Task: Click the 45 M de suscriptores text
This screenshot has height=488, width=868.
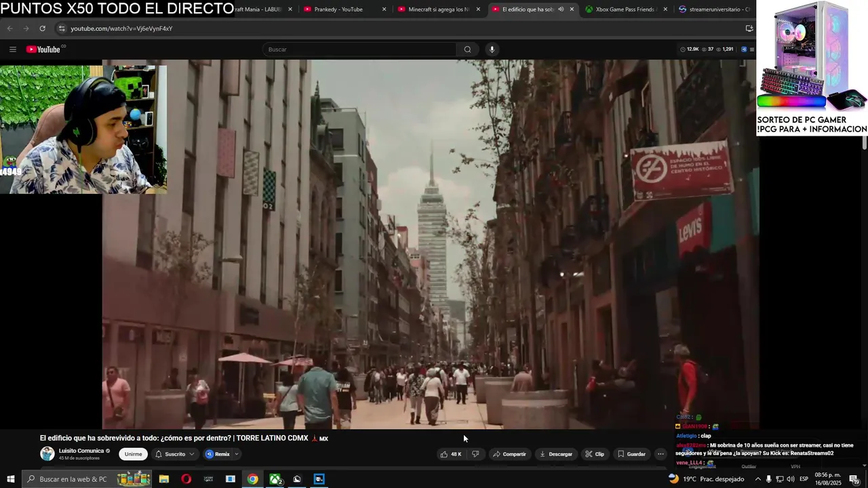Action: point(79,458)
